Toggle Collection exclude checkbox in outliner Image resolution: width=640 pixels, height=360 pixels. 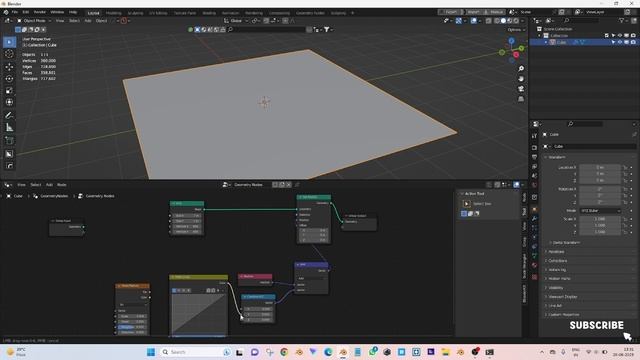point(607,36)
